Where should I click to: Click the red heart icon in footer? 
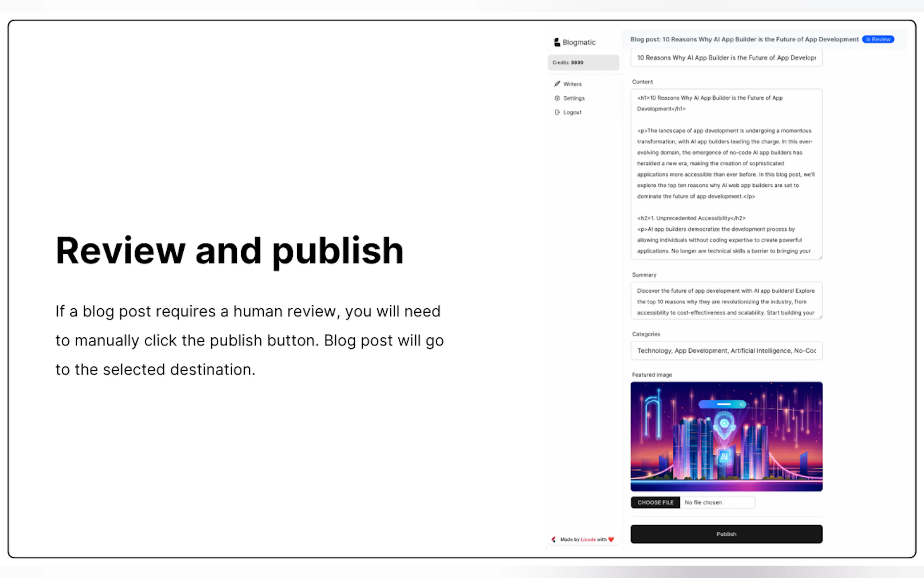pos(611,539)
